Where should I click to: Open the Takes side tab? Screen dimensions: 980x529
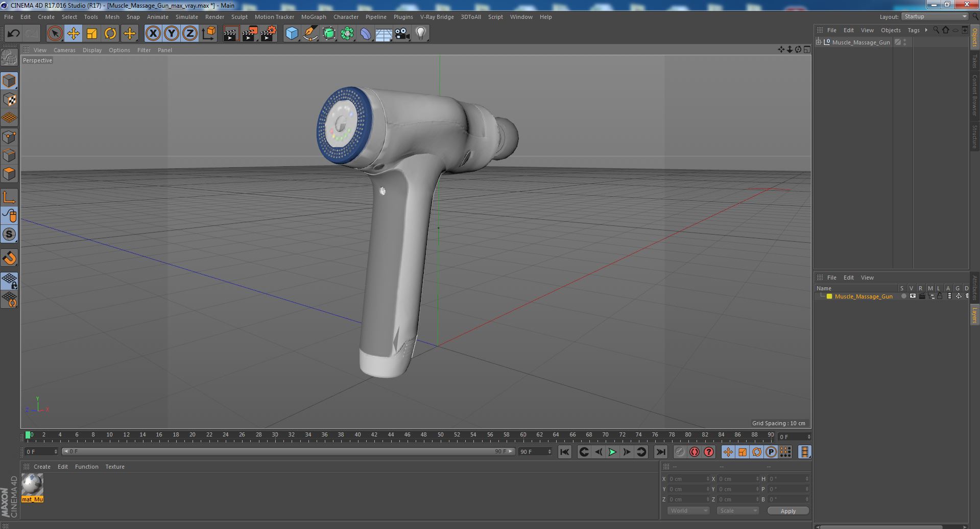pyautogui.click(x=974, y=61)
